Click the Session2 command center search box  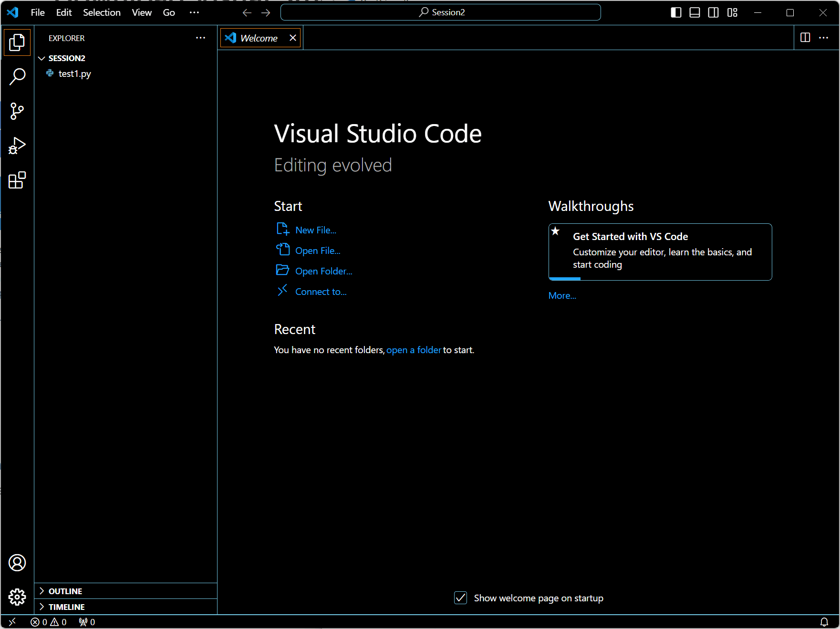[x=441, y=12]
